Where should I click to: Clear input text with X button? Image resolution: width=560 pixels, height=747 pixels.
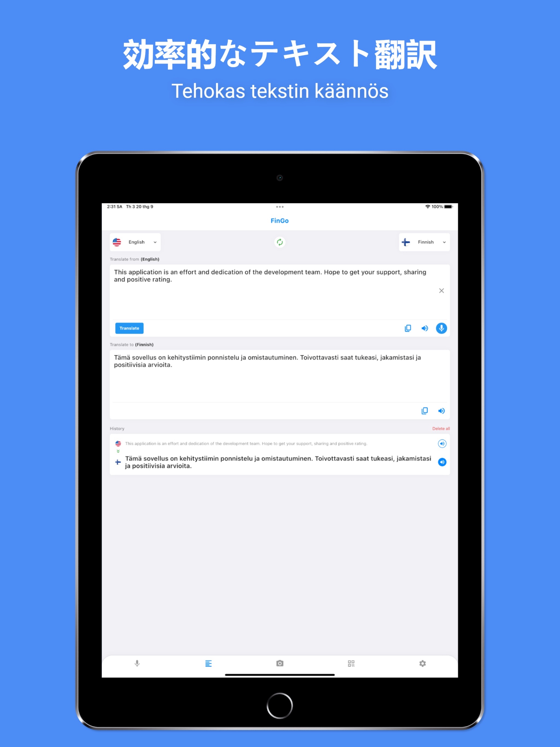click(x=442, y=291)
